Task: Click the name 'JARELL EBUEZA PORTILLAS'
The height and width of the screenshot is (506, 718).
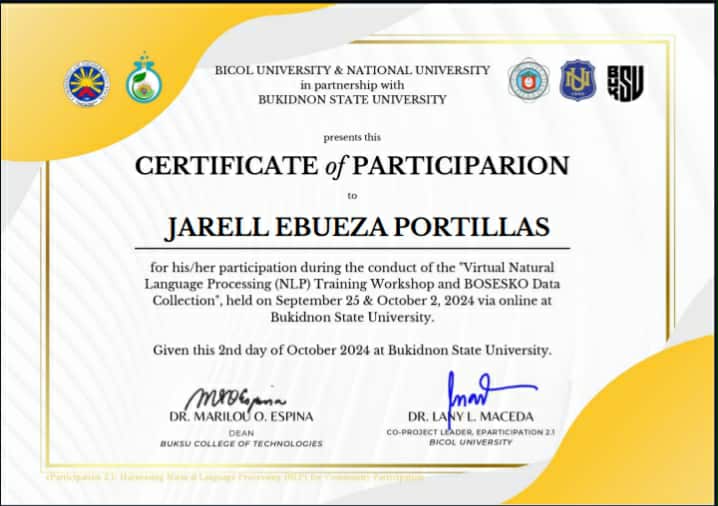Action: pyautogui.click(x=357, y=227)
